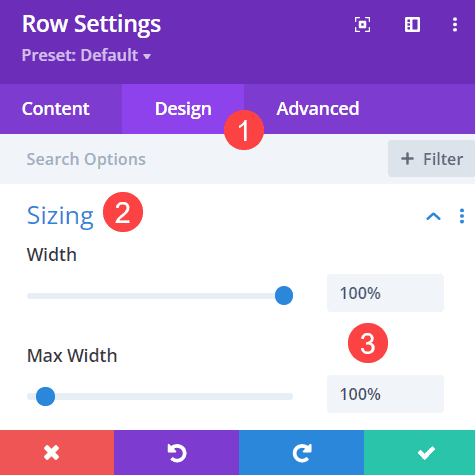This screenshot has width=475, height=475.
Task: Discard changes with the red X button
Action: click(57, 453)
